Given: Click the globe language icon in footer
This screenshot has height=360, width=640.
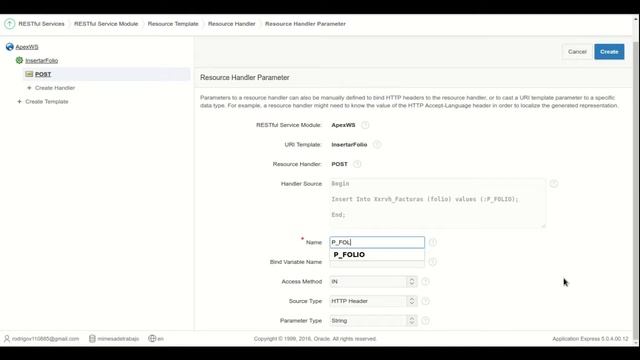Looking at the screenshot, I should 152,338.
